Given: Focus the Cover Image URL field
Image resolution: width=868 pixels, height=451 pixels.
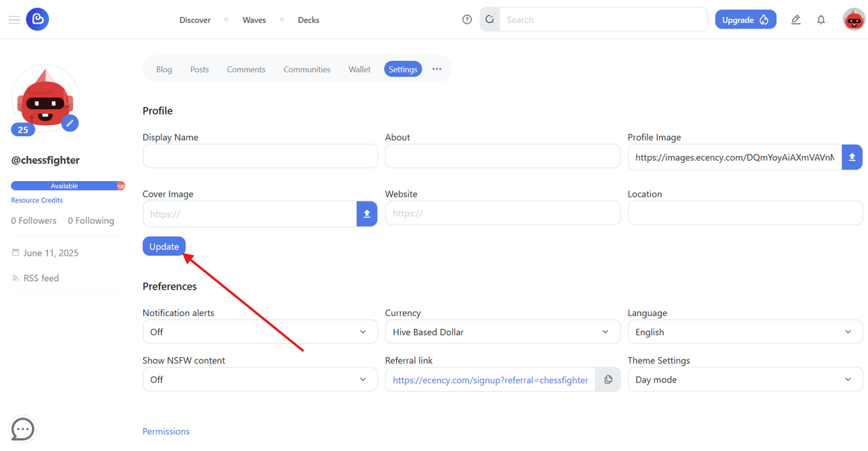Looking at the screenshot, I should coord(250,214).
